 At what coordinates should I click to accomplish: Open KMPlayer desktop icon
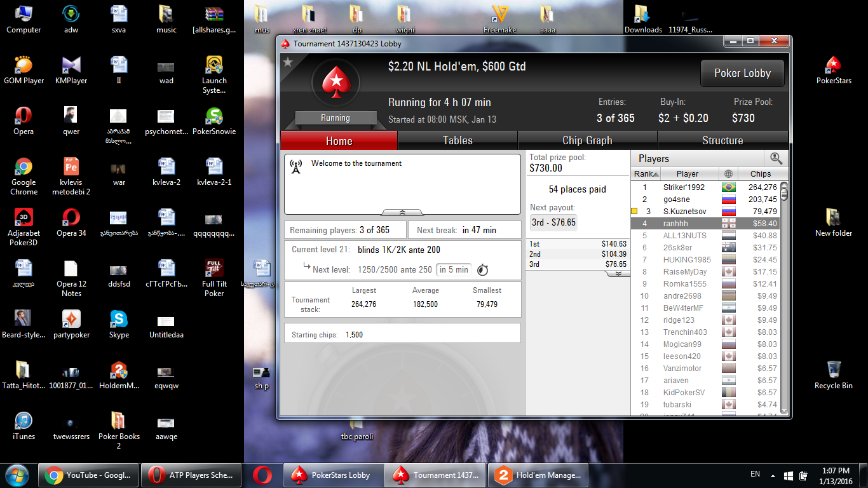tap(71, 71)
